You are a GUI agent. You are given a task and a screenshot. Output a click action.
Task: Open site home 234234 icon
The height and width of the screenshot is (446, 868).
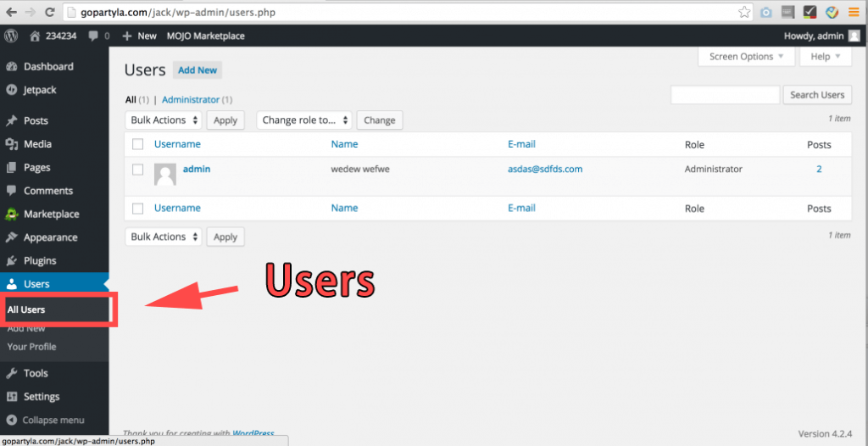click(x=35, y=36)
